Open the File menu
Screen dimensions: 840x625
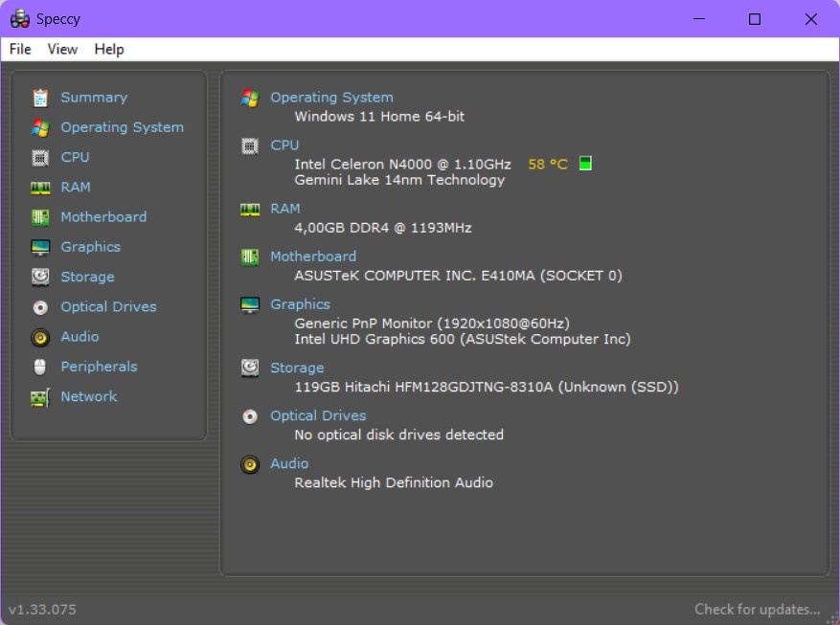(x=18, y=49)
